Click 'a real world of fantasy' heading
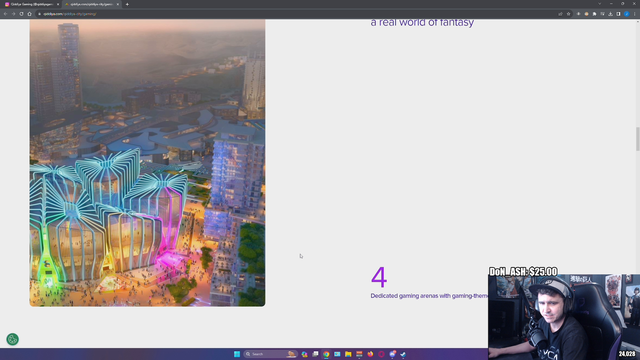 [422, 22]
